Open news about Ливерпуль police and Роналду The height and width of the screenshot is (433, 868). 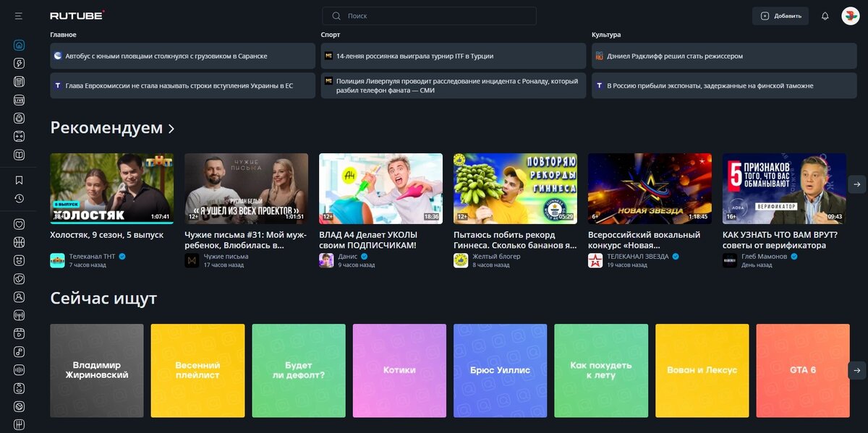click(454, 85)
